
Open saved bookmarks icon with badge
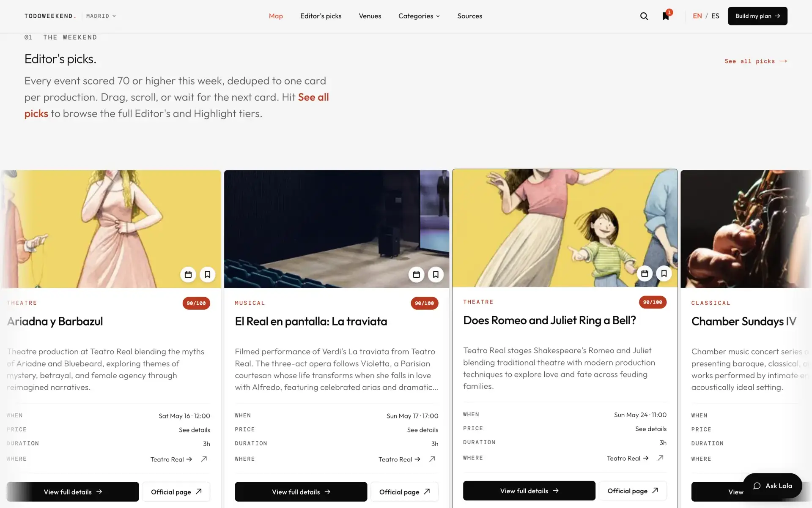tap(666, 16)
